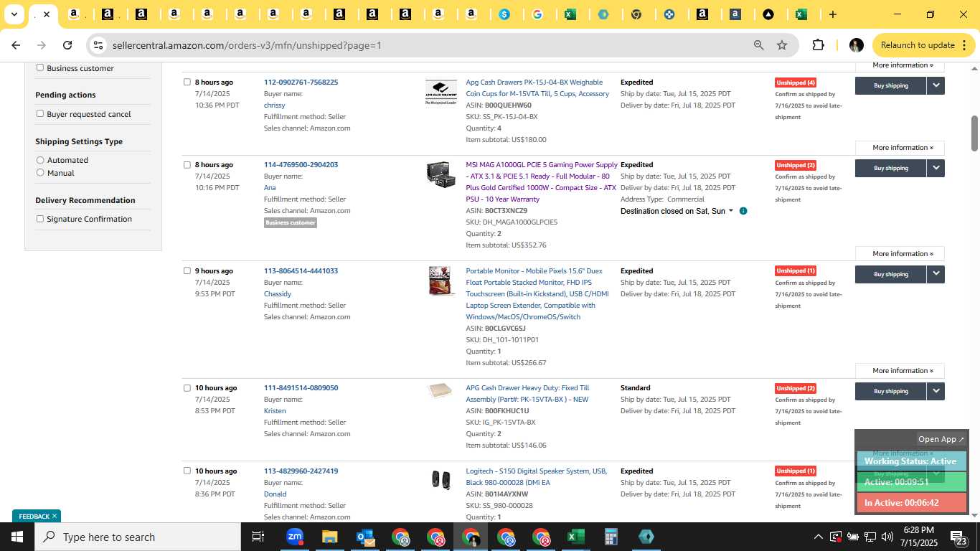Image resolution: width=980 pixels, height=551 pixels.
Task: Click Buy shipping for the MSI MAG order
Action: point(890,168)
